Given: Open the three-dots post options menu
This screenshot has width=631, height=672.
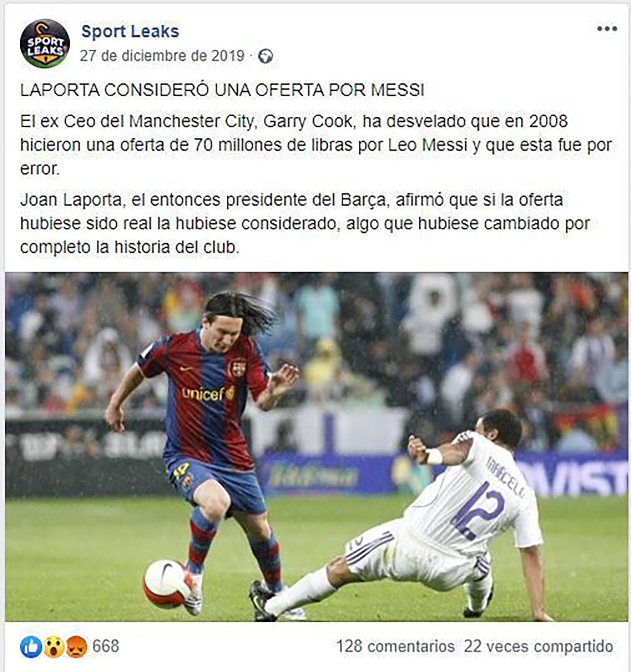Looking at the screenshot, I should coord(607,29).
